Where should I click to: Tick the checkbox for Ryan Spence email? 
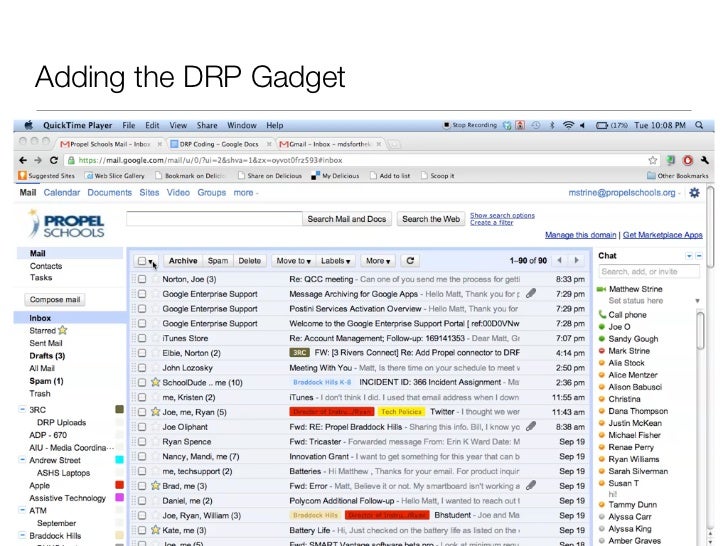point(142,442)
